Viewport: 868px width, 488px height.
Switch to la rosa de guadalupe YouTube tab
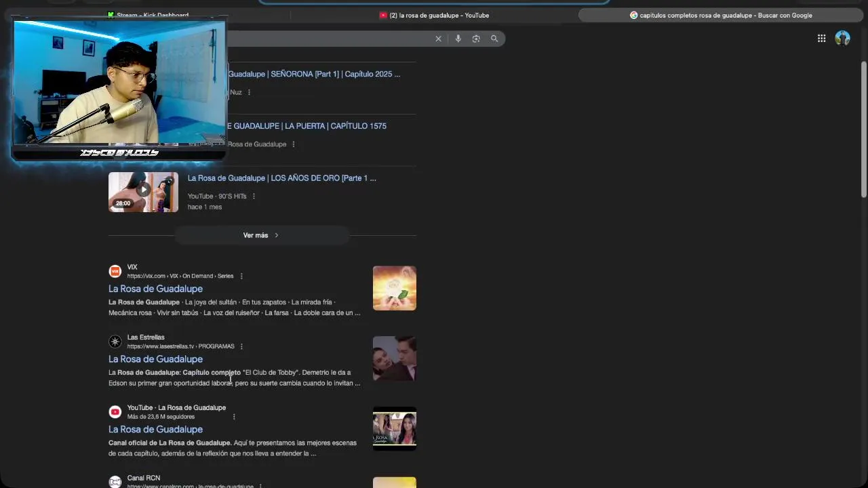coord(434,15)
